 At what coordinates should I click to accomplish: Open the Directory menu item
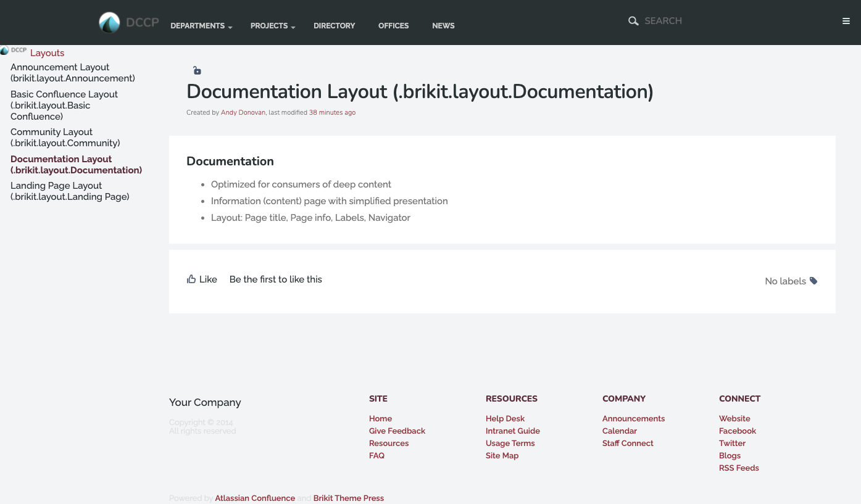[334, 26]
